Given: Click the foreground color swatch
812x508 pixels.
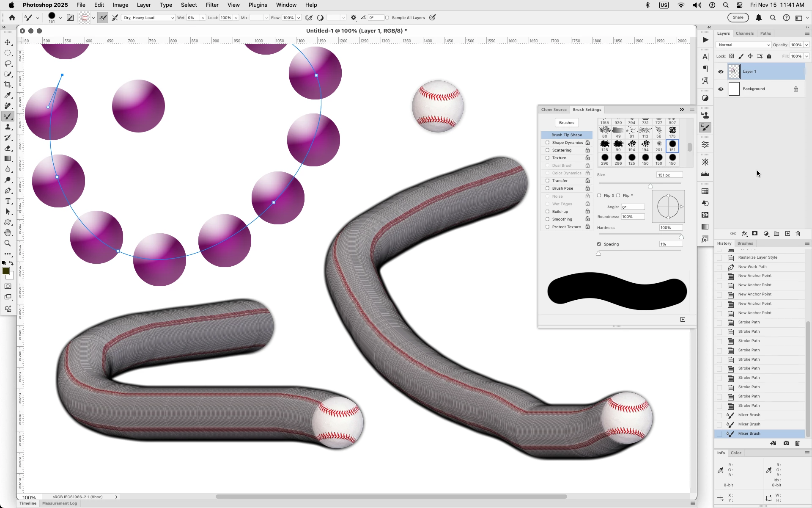Looking at the screenshot, I should [x=5, y=271].
